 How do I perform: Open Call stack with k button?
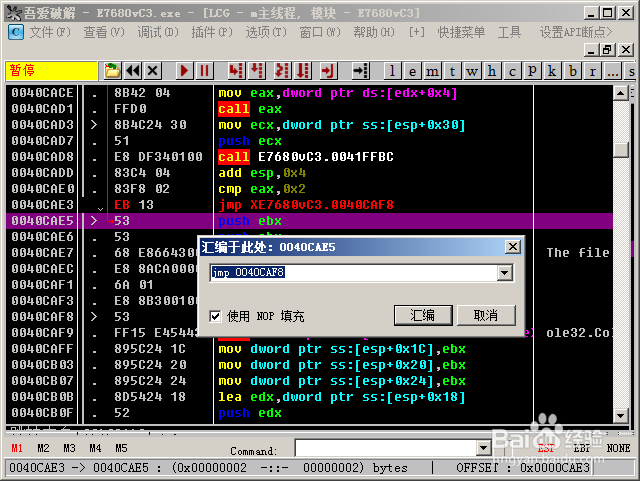coord(553,71)
